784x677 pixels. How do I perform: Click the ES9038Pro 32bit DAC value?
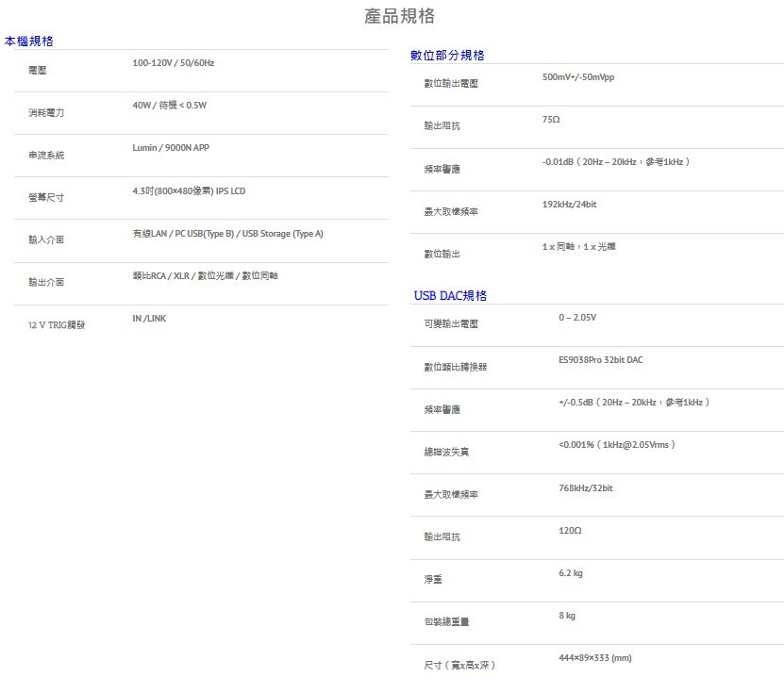[601, 360]
